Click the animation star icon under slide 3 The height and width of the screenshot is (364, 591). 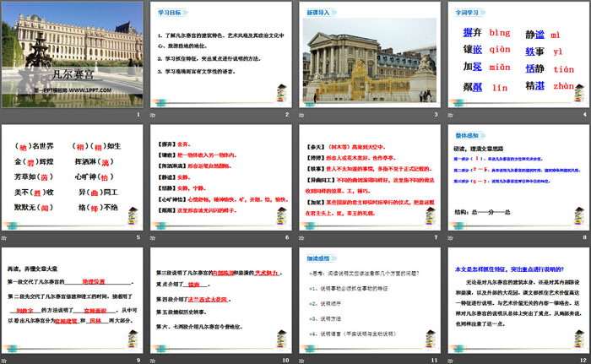[301, 115]
